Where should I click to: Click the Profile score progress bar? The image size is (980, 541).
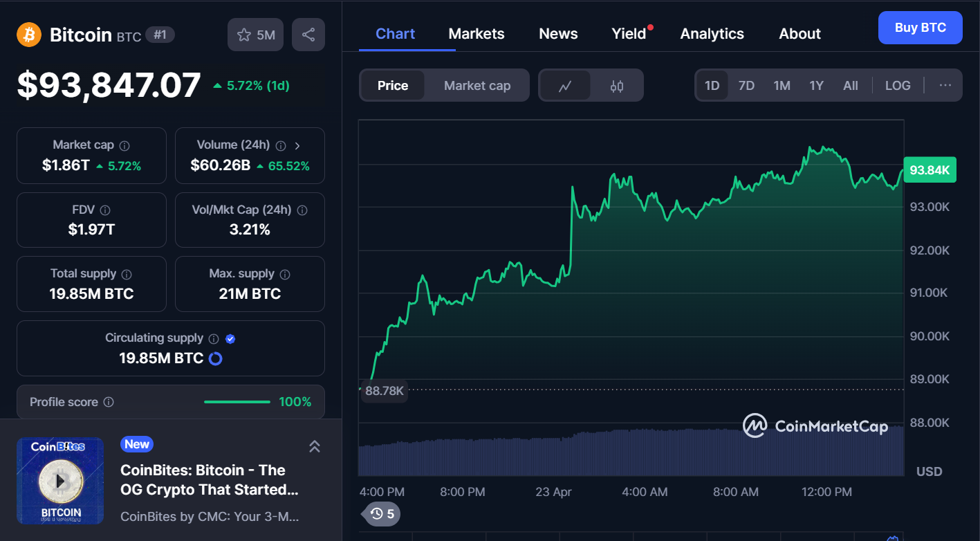click(237, 402)
